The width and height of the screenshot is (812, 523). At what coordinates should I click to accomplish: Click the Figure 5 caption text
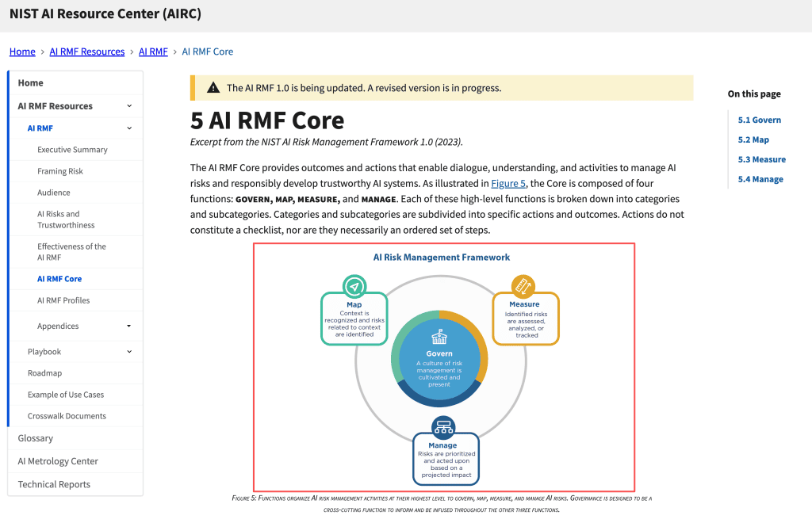pos(442,504)
